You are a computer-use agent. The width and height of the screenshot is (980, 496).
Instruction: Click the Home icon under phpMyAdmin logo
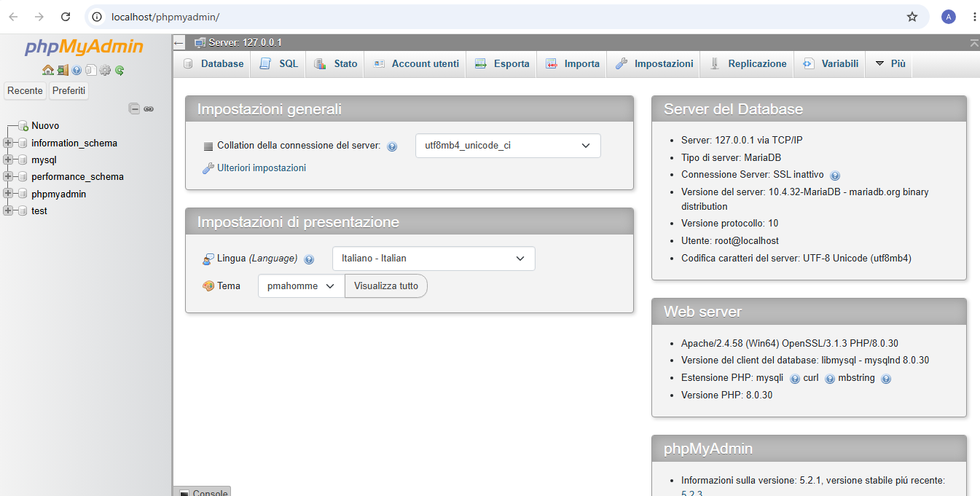pos(47,71)
